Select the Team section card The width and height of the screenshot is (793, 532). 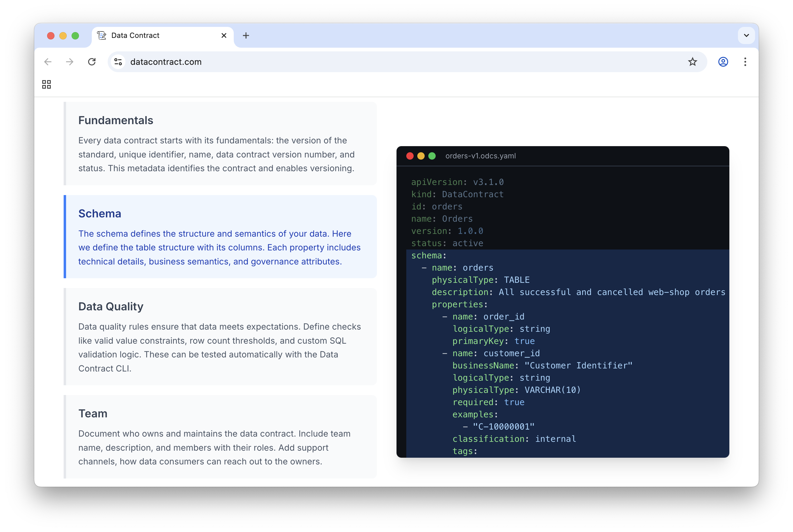[220, 436]
